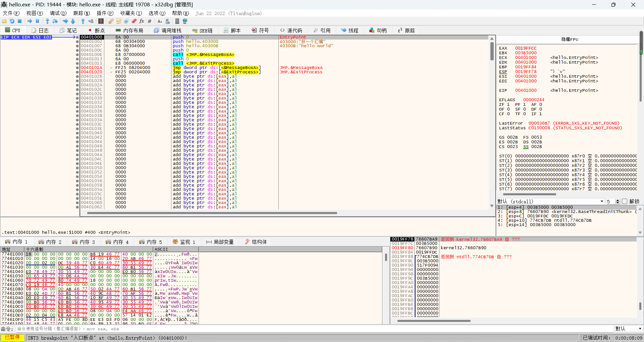Screen dimensions: 644x342
Task: Click the Pause toolbar icon
Action: tap(38, 21)
